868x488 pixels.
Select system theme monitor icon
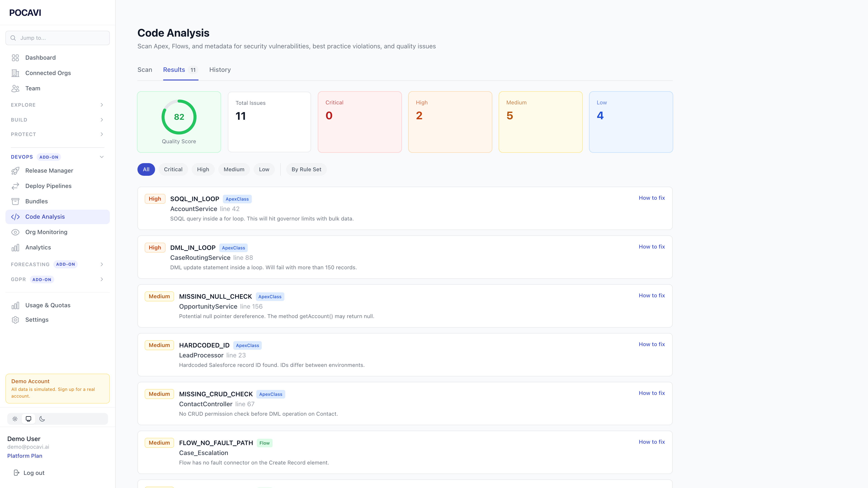click(x=28, y=419)
